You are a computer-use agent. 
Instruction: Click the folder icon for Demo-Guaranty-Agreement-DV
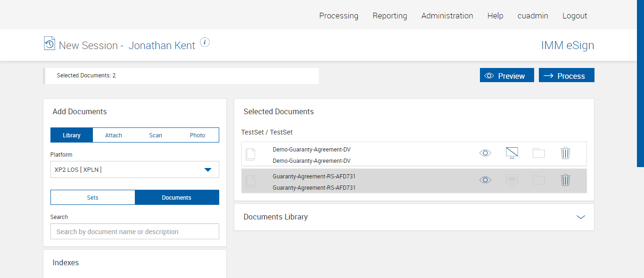pos(538,153)
